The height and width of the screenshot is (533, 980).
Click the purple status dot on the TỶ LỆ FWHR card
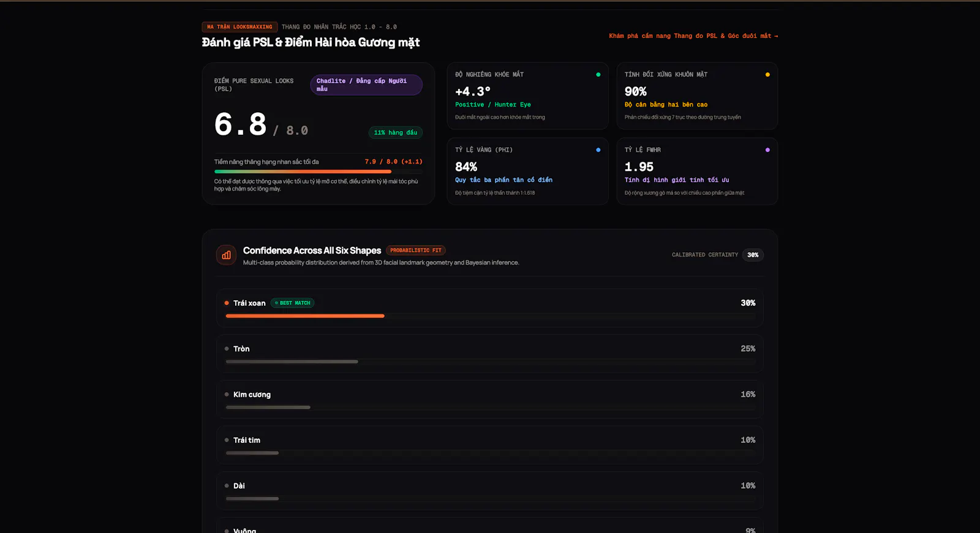point(767,150)
